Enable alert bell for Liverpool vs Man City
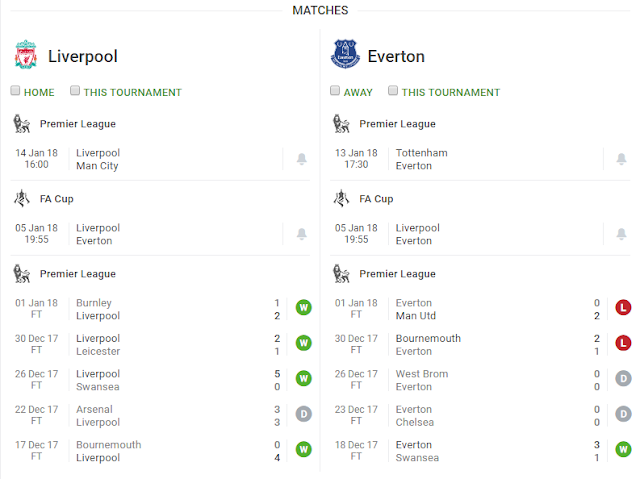Viewport: 640px width, 479px height. 302,159
